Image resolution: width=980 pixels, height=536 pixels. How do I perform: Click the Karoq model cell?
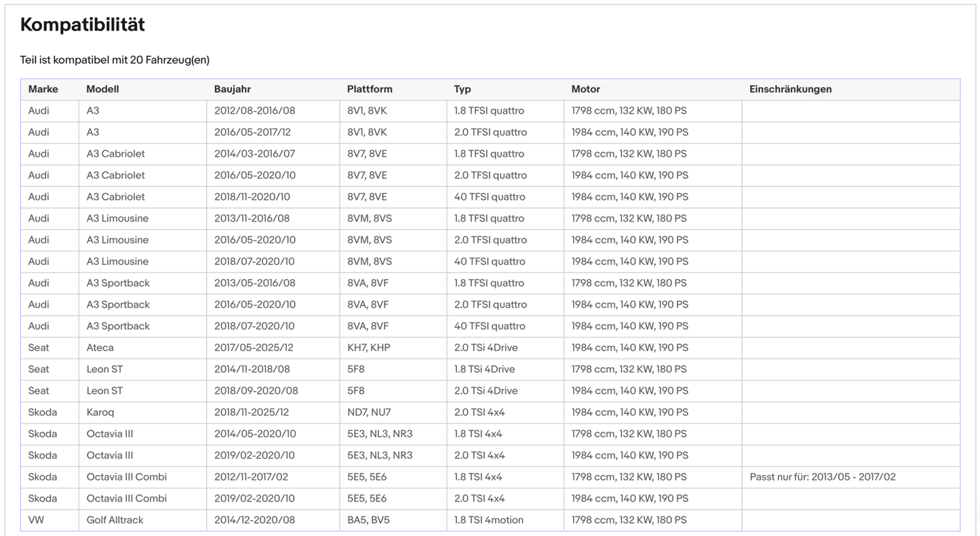[x=100, y=413]
